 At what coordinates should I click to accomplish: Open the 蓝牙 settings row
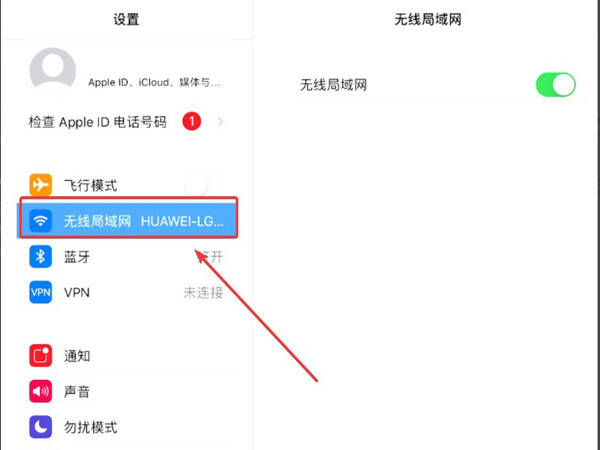point(126,256)
